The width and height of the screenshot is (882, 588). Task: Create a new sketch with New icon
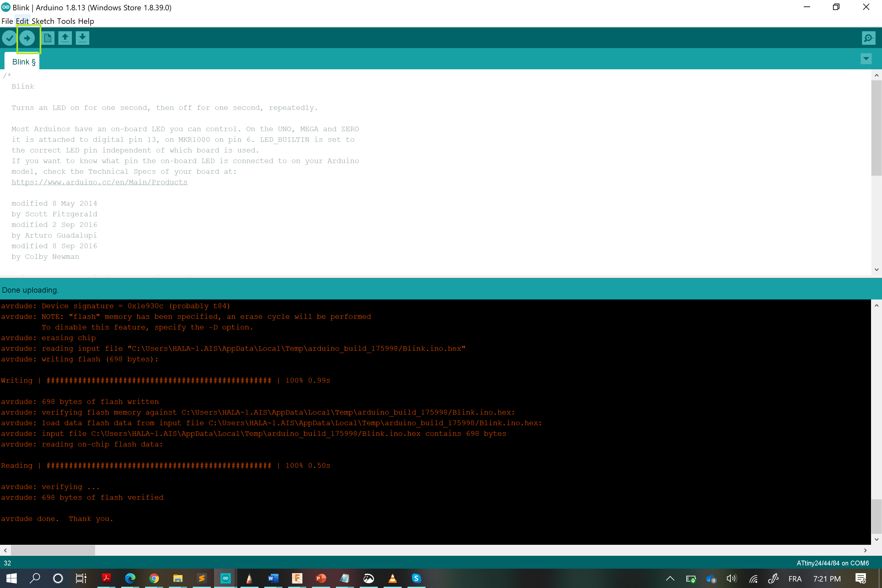pos(48,38)
